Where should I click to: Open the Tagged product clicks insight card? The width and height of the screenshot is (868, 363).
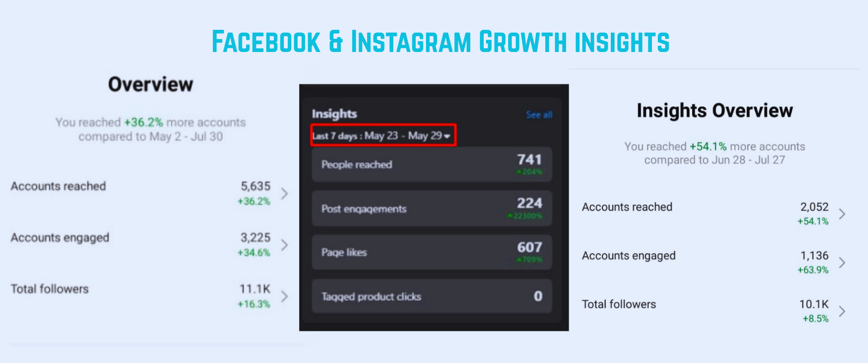click(x=431, y=296)
